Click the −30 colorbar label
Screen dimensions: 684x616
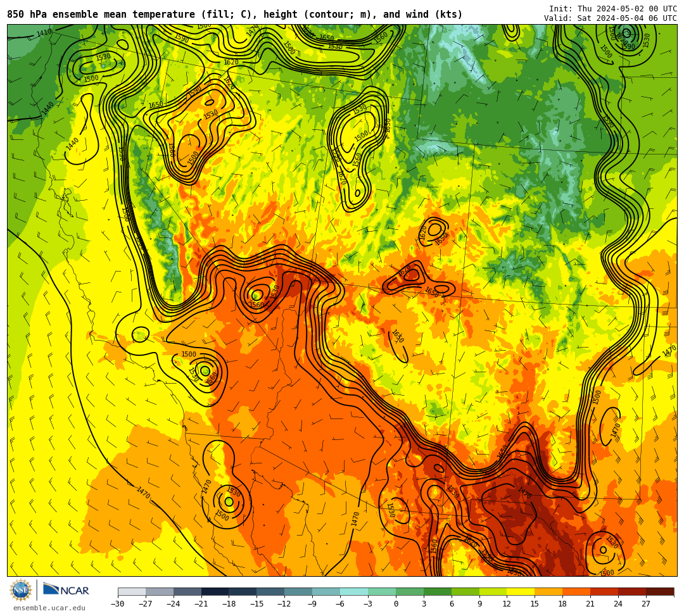tap(118, 604)
